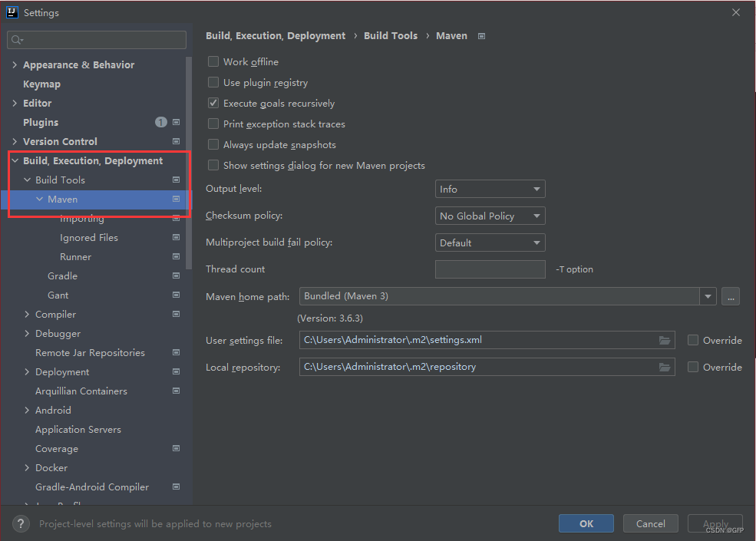Viewport: 756px width, 541px height.
Task: Uncheck Execute goals recursively
Action: pyautogui.click(x=213, y=103)
